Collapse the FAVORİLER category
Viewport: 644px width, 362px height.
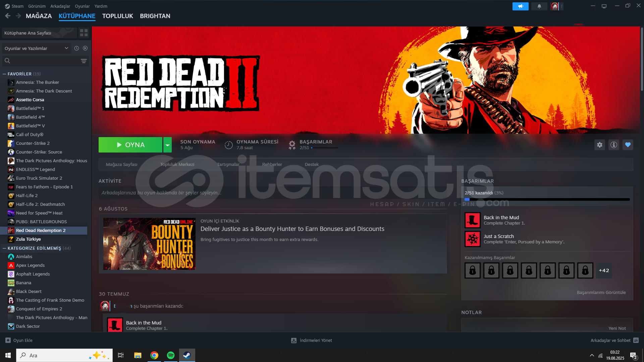(x=4, y=74)
